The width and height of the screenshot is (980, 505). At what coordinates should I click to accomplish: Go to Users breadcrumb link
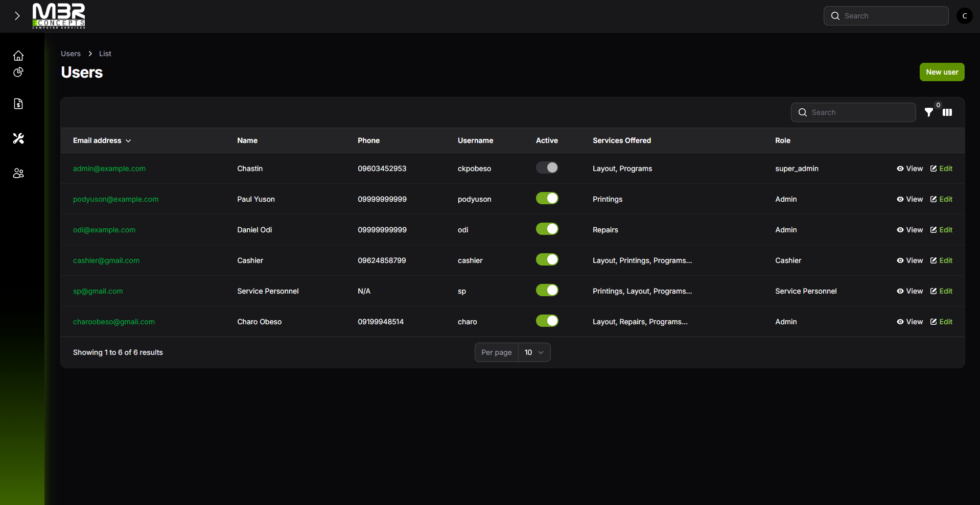pos(71,54)
